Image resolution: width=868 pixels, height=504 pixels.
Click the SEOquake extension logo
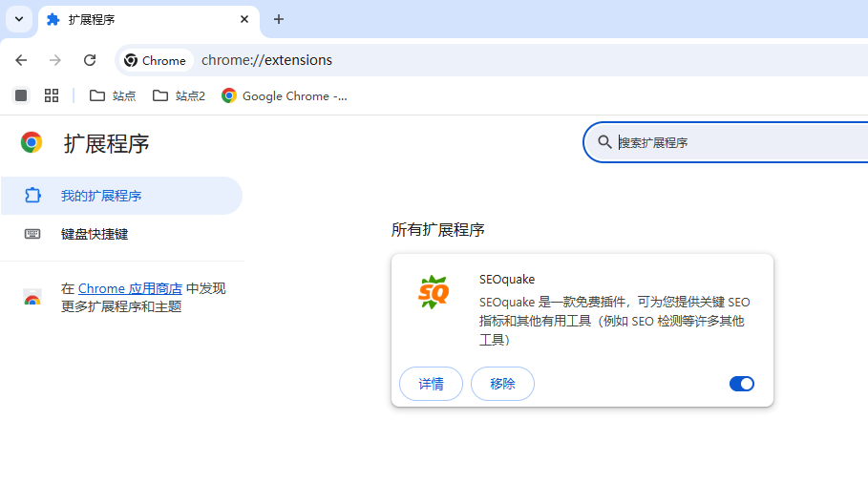(x=434, y=292)
